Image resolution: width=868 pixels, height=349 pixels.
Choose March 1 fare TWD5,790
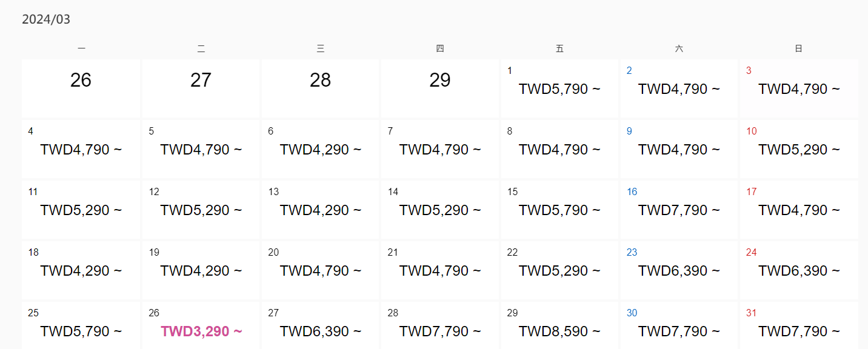559,89
